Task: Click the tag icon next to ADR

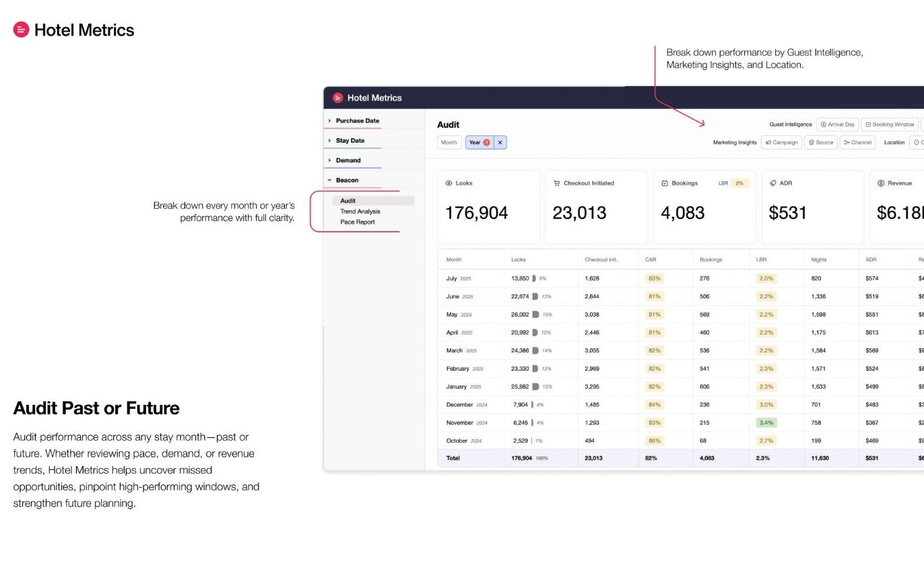Action: pyautogui.click(x=772, y=183)
